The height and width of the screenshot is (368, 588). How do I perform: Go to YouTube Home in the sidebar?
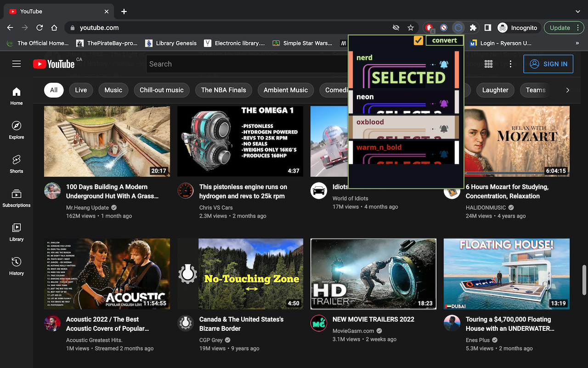[x=17, y=96]
